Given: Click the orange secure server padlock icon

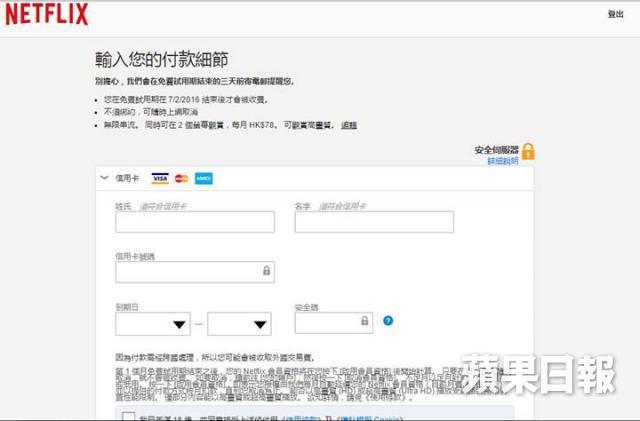Looking at the screenshot, I should coord(528,151).
